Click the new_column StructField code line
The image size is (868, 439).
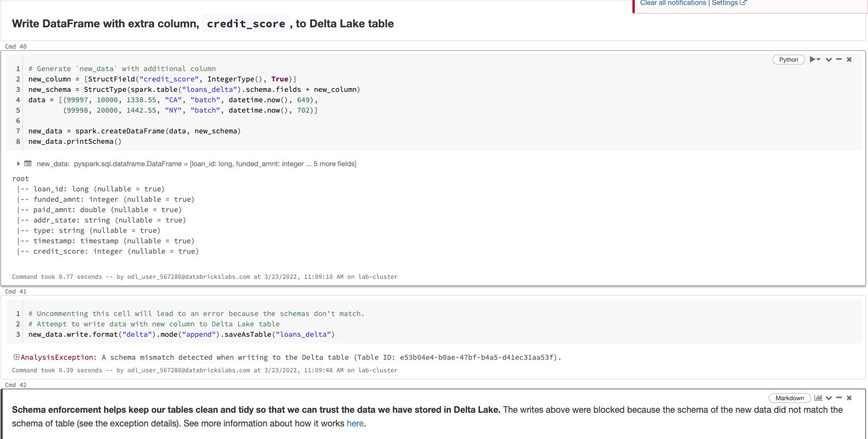(x=162, y=79)
